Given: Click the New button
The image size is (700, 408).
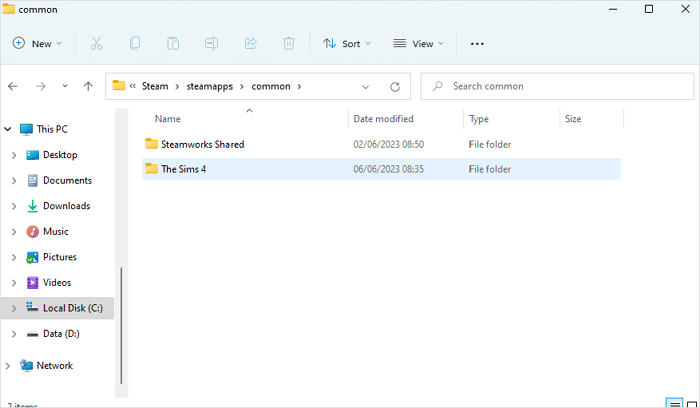Looking at the screenshot, I should (x=37, y=44).
